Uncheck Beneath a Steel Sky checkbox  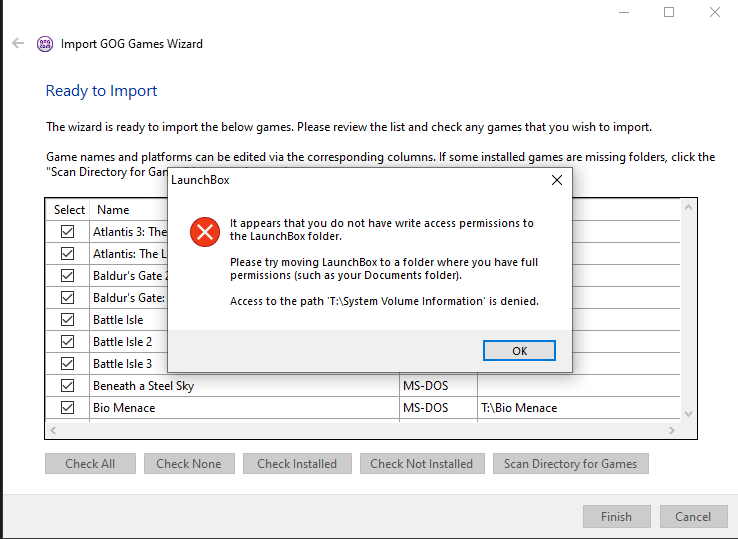click(68, 386)
